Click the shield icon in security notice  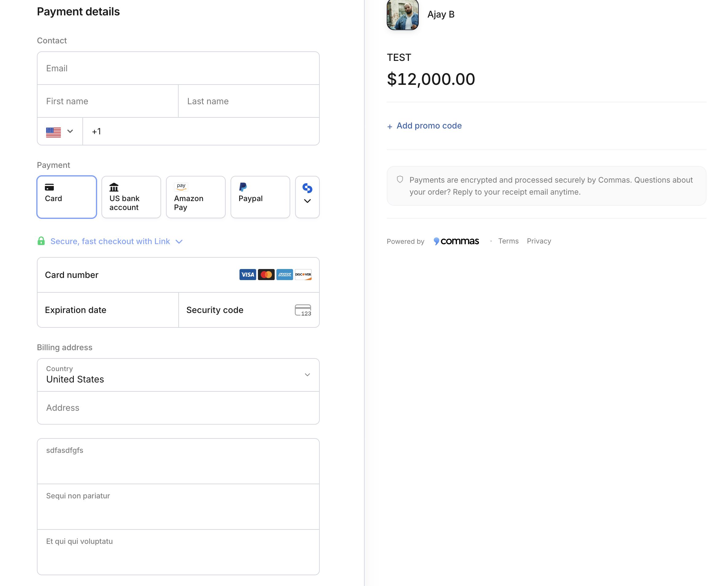[400, 180]
